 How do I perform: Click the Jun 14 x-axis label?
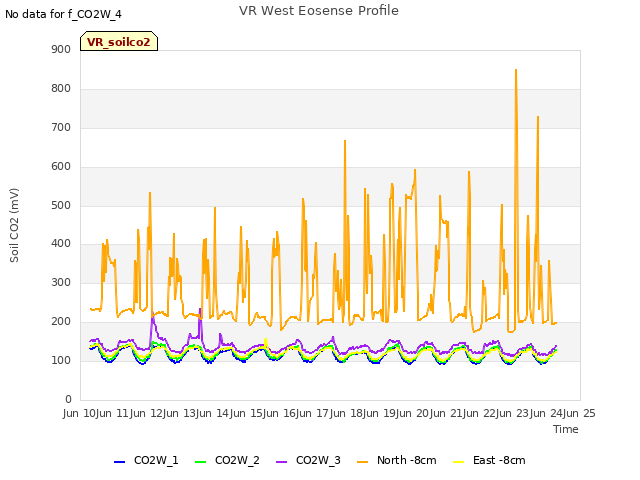(x=214, y=413)
